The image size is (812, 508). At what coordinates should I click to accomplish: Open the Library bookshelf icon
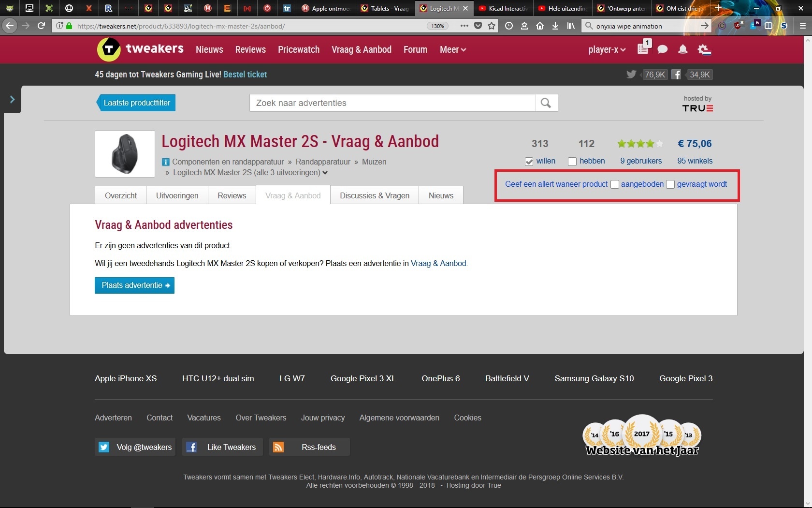pos(571,26)
